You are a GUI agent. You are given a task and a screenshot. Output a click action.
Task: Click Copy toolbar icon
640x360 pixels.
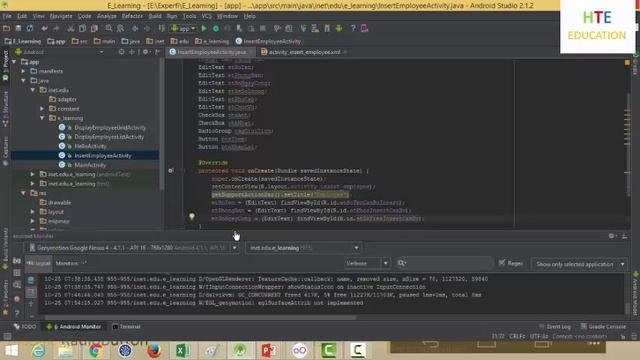click(x=82, y=29)
